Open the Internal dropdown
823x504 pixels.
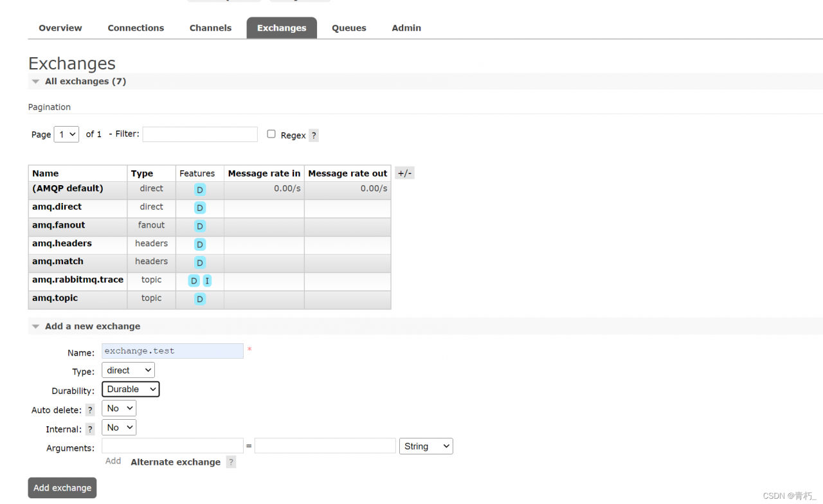tap(119, 428)
